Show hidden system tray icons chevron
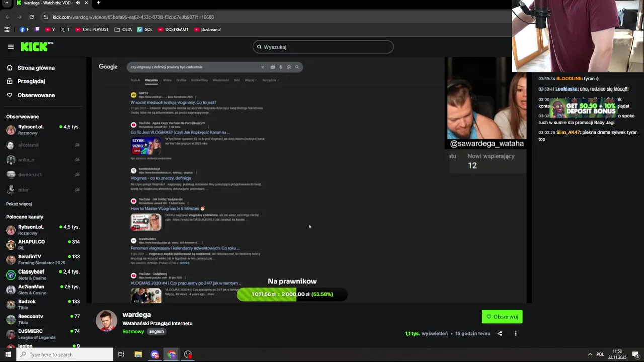 pos(590,354)
